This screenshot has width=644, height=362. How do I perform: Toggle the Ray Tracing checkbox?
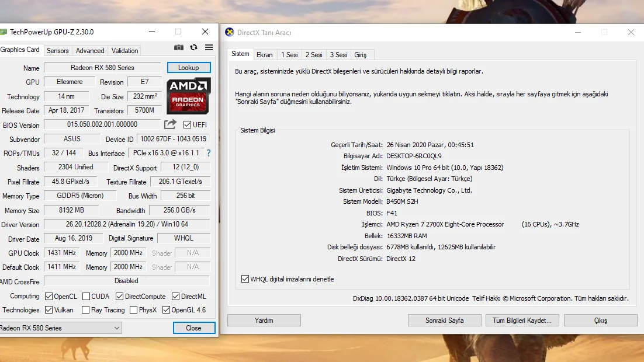pos(85,310)
